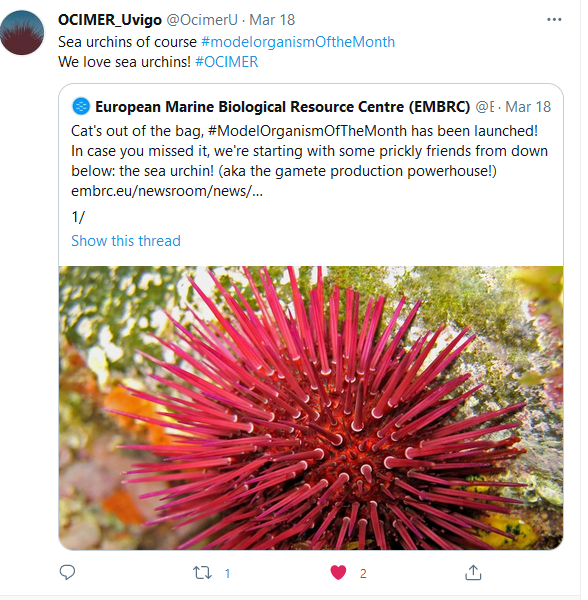Click the retweet arrows icon
The height and width of the screenshot is (600, 588).
click(202, 573)
